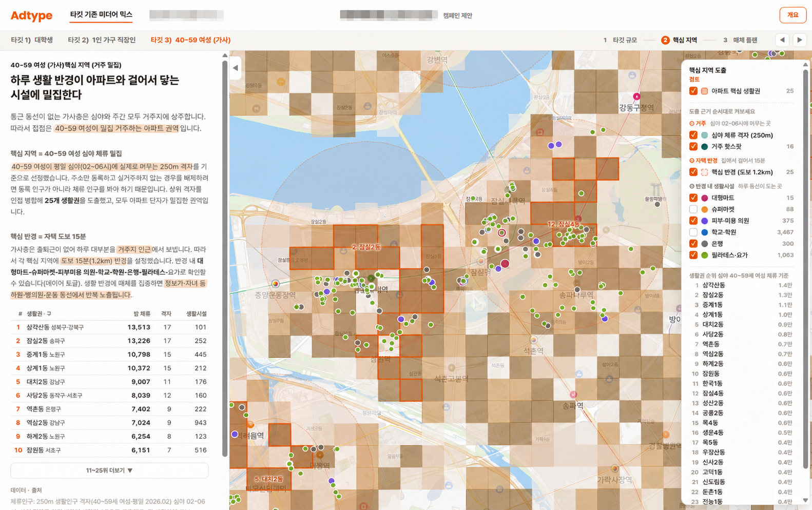Click the dashed outline swatch beside 핵심 반경
This screenshot has width=812, height=510.
pos(705,172)
